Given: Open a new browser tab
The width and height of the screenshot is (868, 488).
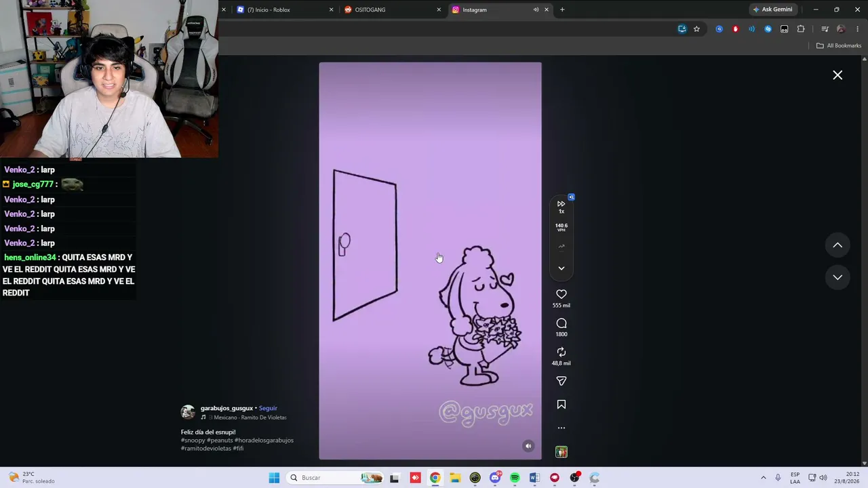Looking at the screenshot, I should click(562, 9).
